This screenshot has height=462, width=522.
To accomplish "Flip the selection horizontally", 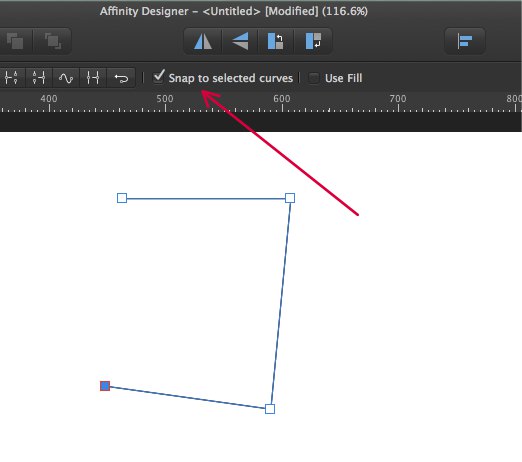I will [203, 41].
